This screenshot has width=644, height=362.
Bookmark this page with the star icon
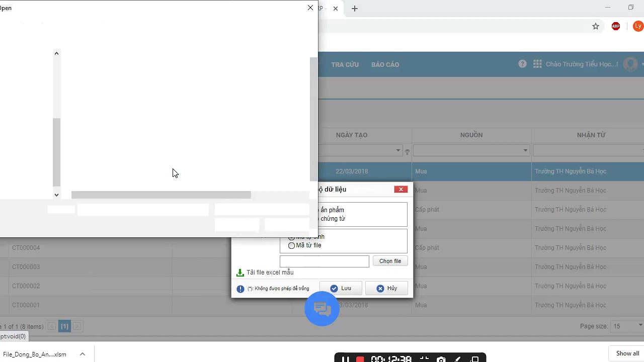(596, 26)
